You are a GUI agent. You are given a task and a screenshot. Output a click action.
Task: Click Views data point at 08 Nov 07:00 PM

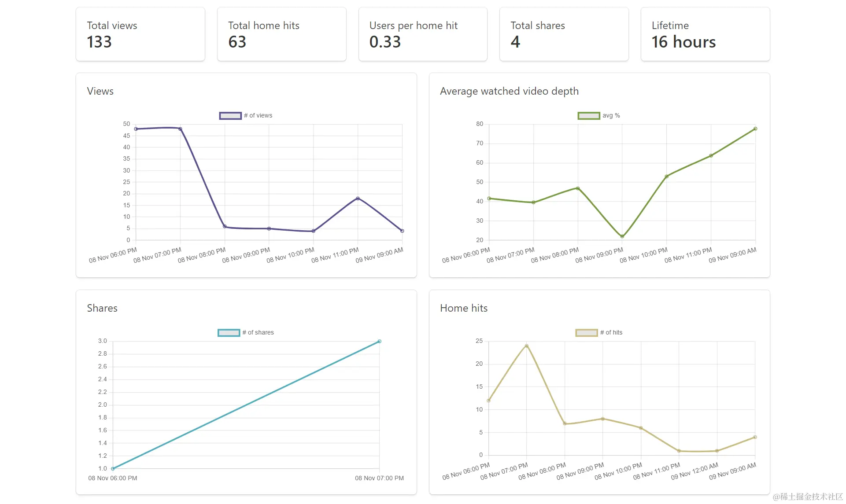point(180,129)
